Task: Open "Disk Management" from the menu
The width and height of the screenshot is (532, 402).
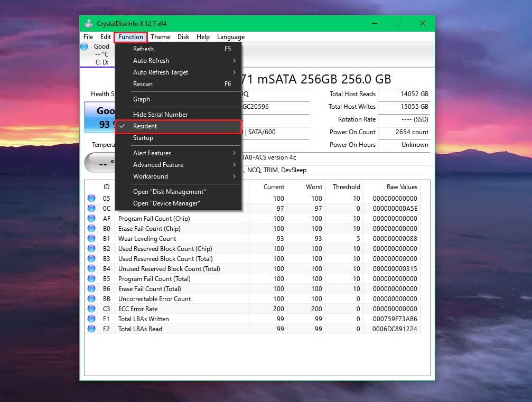Action: coord(169,192)
